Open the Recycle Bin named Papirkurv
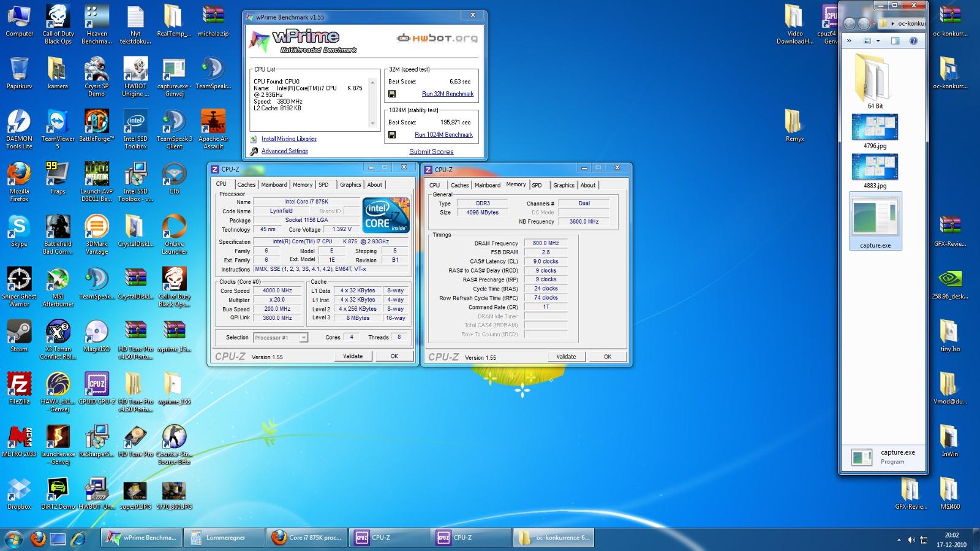The height and width of the screenshot is (551, 980). click(19, 74)
